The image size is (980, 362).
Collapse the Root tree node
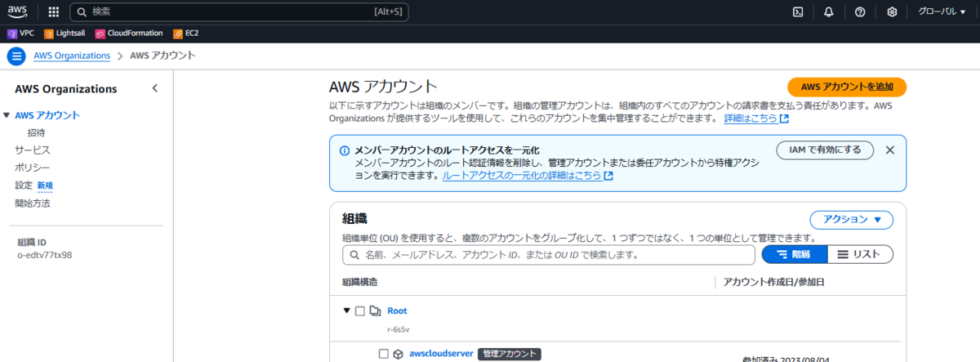pos(347,311)
